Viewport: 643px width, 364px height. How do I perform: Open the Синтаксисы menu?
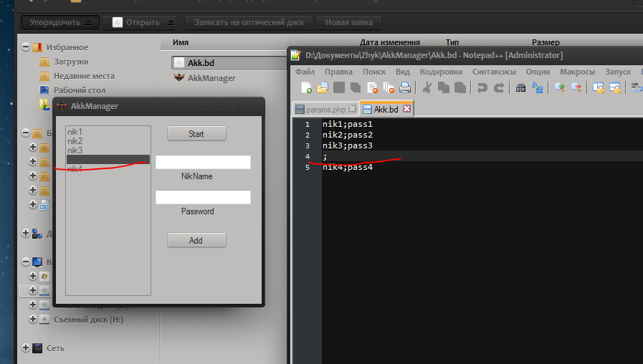coord(495,72)
